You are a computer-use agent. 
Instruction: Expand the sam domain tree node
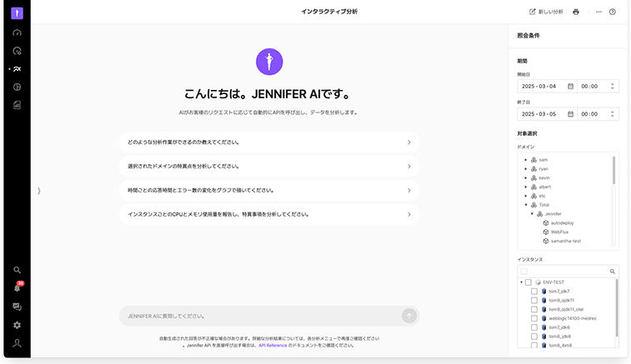[526, 159]
